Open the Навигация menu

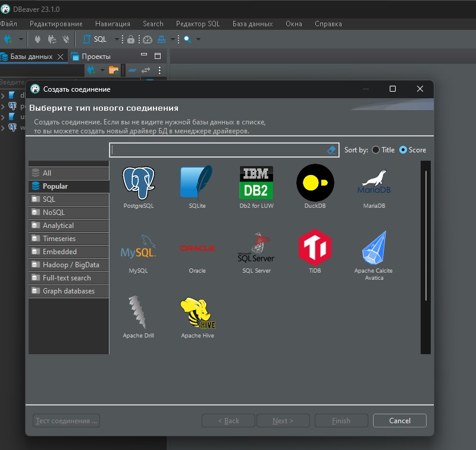(x=112, y=24)
